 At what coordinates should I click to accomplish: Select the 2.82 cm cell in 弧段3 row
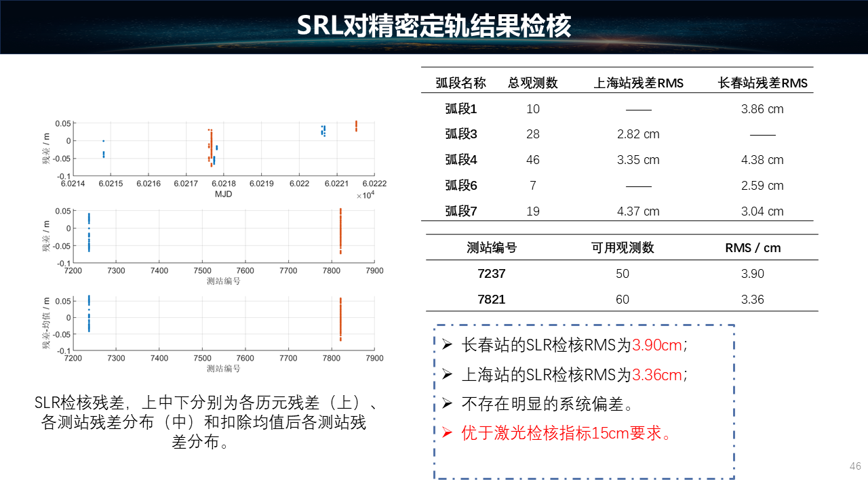(x=638, y=134)
